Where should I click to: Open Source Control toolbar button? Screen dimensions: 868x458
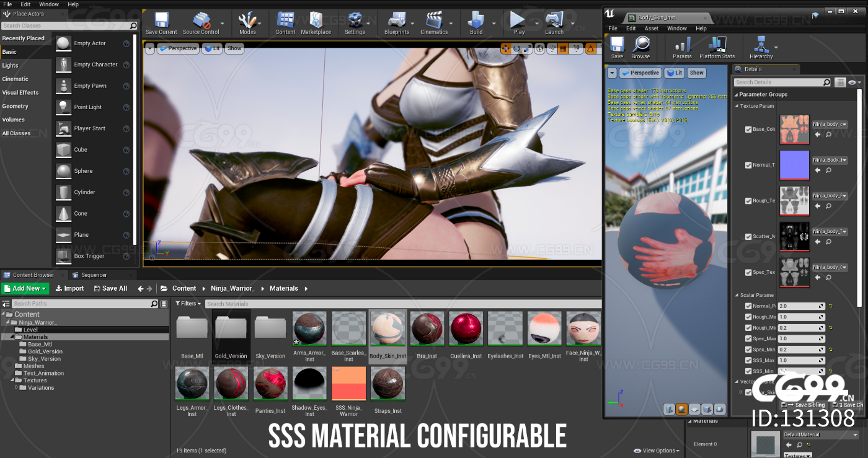[201, 23]
